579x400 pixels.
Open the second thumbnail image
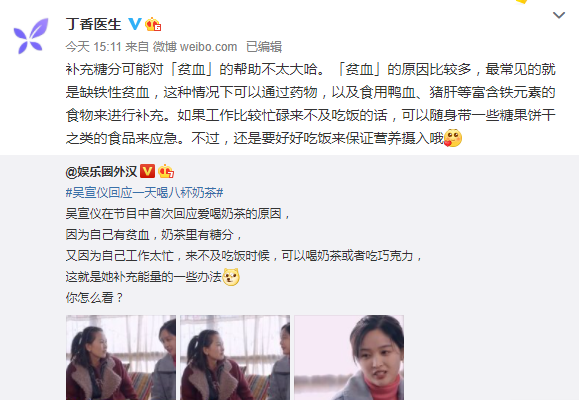pos(235,357)
